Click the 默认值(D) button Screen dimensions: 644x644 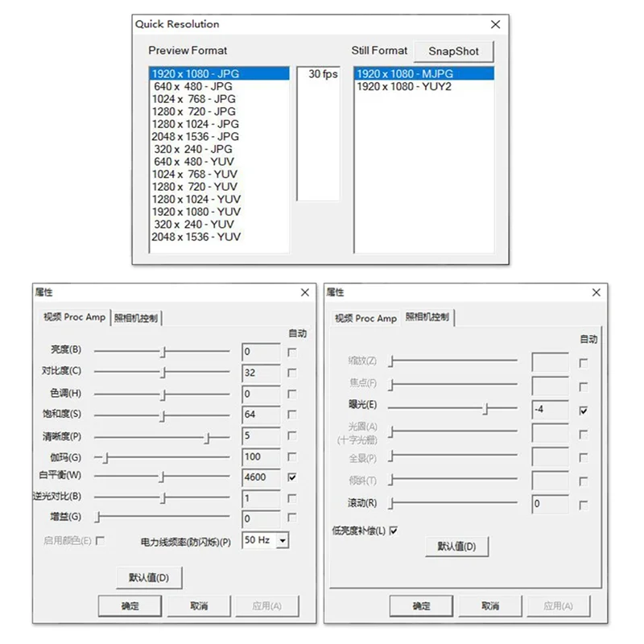pos(149,577)
